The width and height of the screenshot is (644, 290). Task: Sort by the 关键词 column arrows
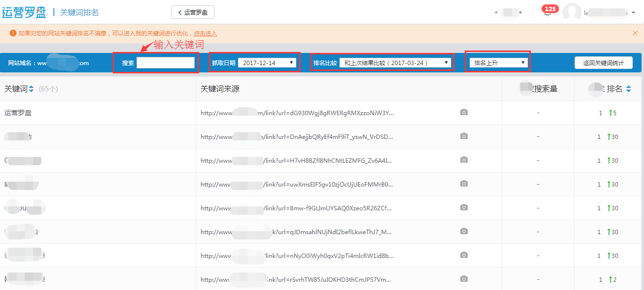point(32,89)
